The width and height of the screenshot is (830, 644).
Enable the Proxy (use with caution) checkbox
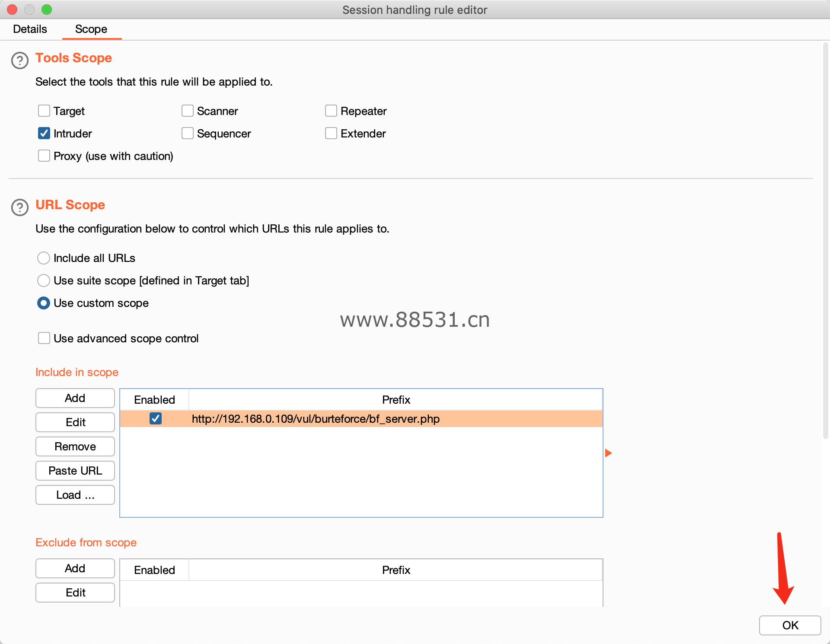tap(44, 156)
